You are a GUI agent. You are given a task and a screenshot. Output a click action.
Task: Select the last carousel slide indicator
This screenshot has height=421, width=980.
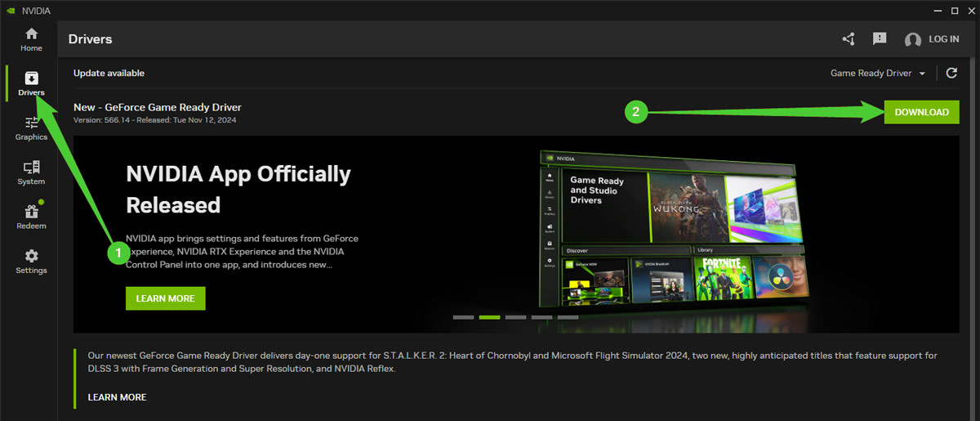point(568,317)
